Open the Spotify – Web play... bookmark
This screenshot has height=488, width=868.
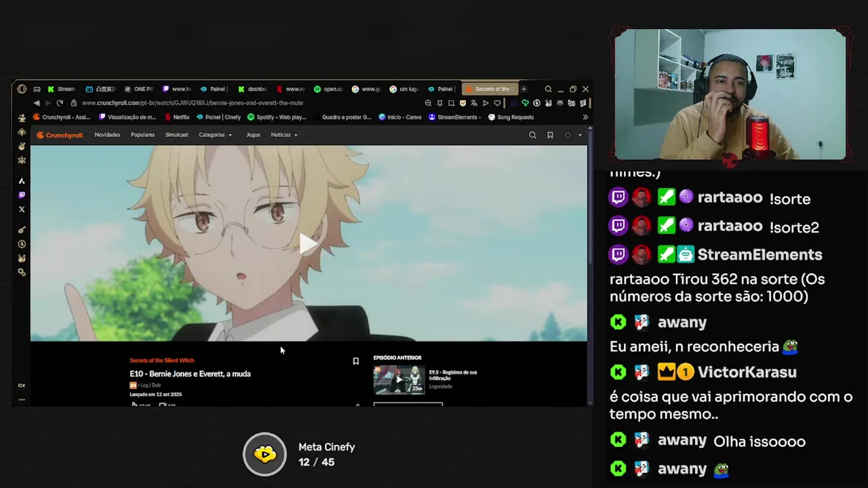[x=277, y=117]
